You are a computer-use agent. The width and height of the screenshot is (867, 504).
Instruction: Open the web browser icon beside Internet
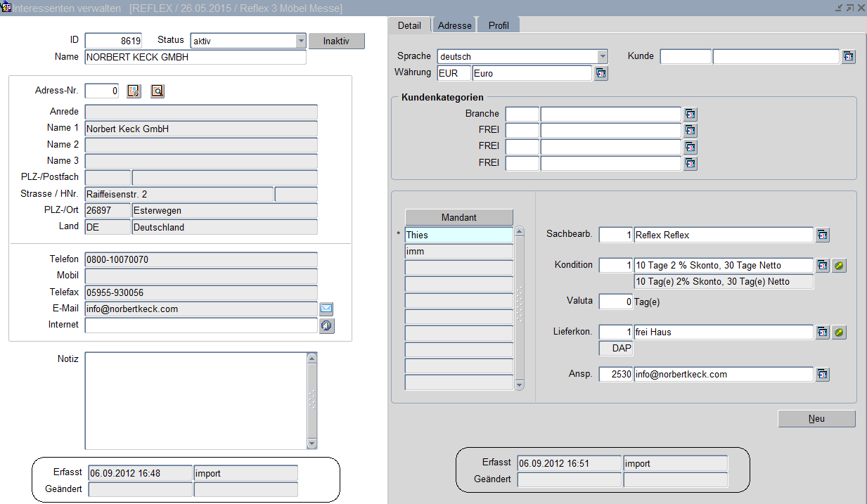point(326,325)
